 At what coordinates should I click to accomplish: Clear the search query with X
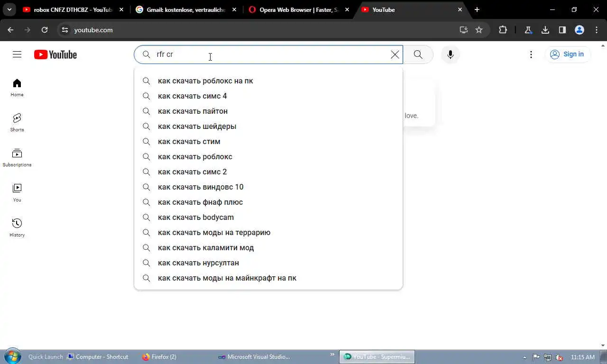click(395, 55)
